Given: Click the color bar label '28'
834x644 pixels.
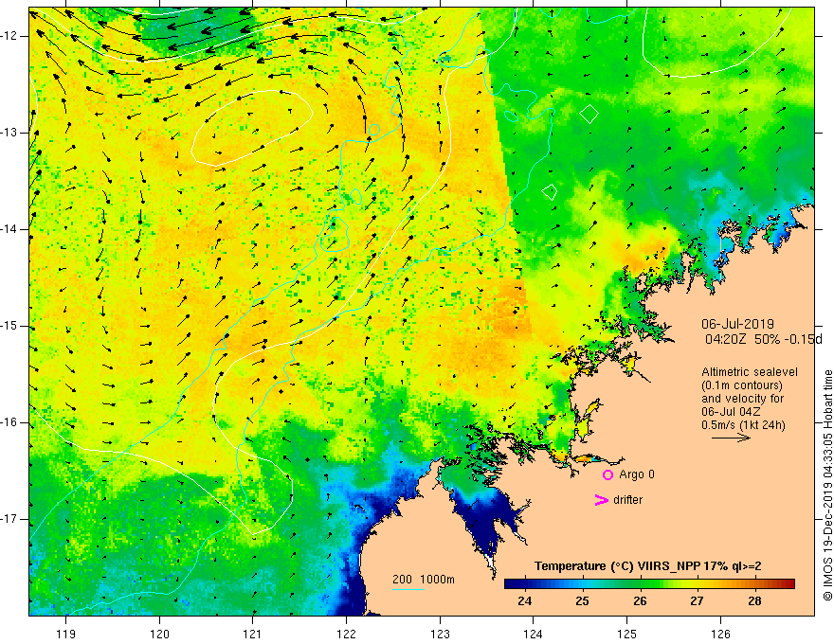Looking at the screenshot, I should [x=754, y=601].
